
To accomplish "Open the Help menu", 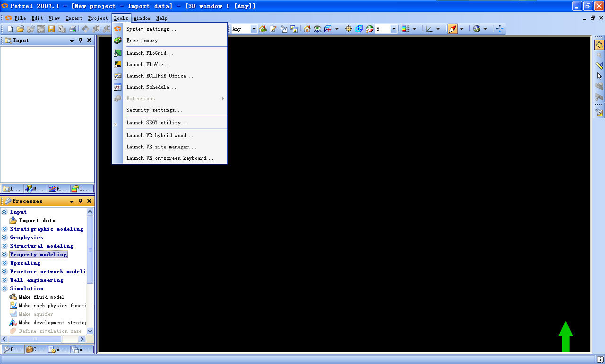I will coord(162,18).
